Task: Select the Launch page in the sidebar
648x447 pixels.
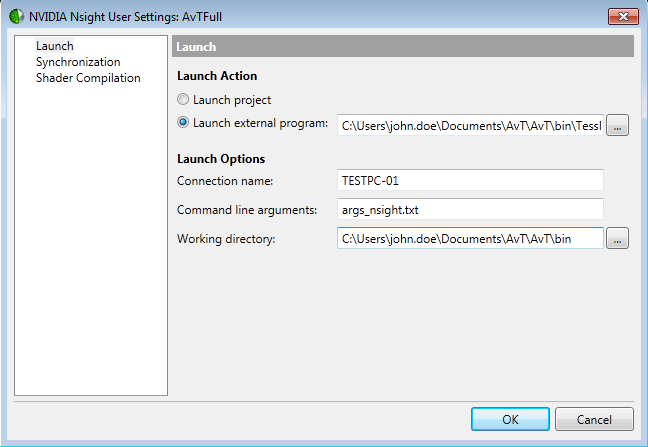Action: point(55,46)
